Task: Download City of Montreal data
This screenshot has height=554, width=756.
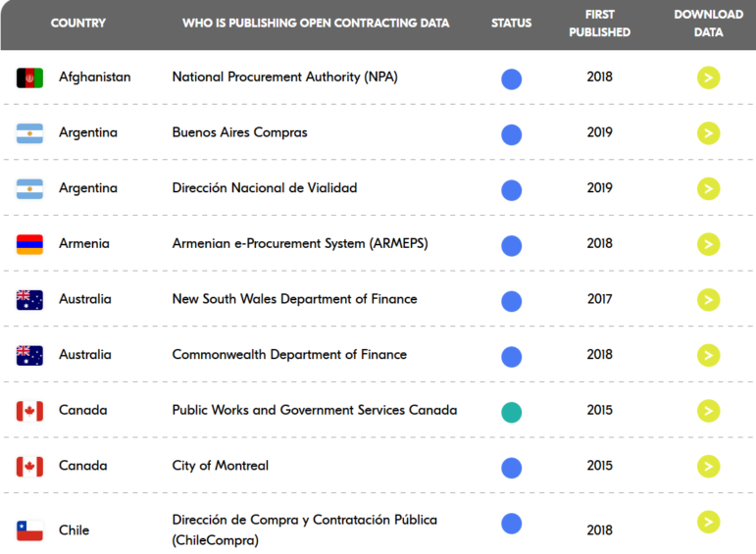Action: [708, 467]
